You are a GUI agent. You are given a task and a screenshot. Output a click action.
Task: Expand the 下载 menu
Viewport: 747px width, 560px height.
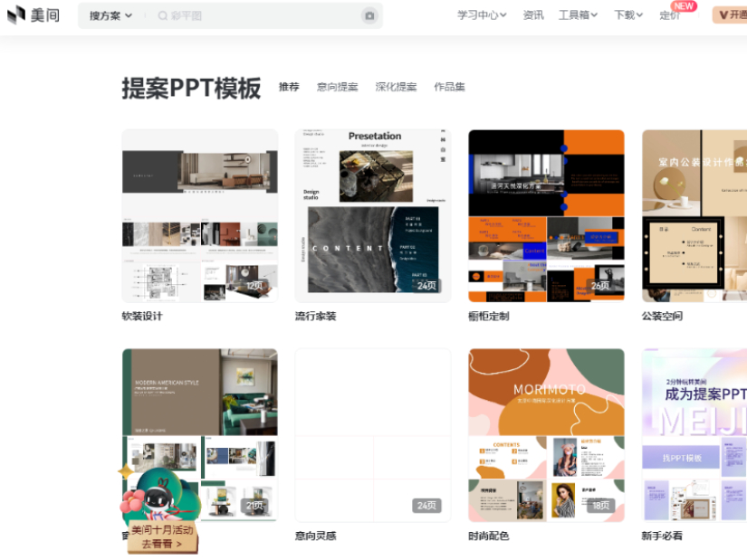pos(628,15)
